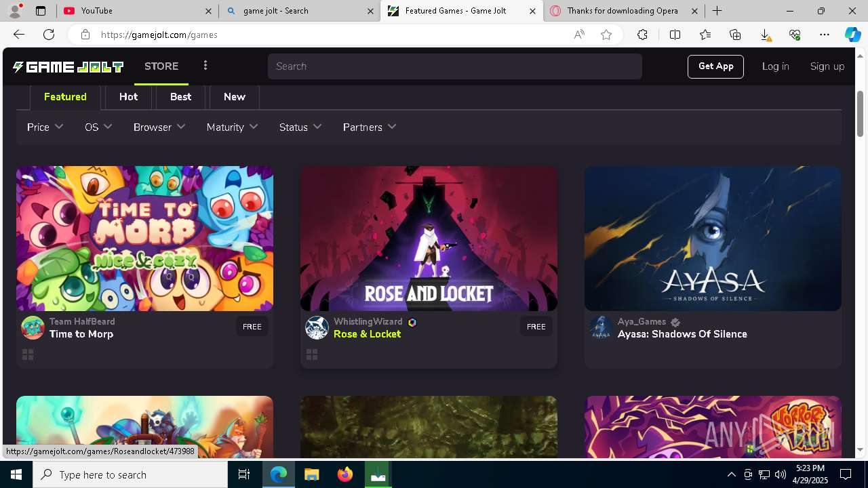Expand the Browser filter dropdown
The width and height of the screenshot is (868, 488).
pyautogui.click(x=159, y=127)
